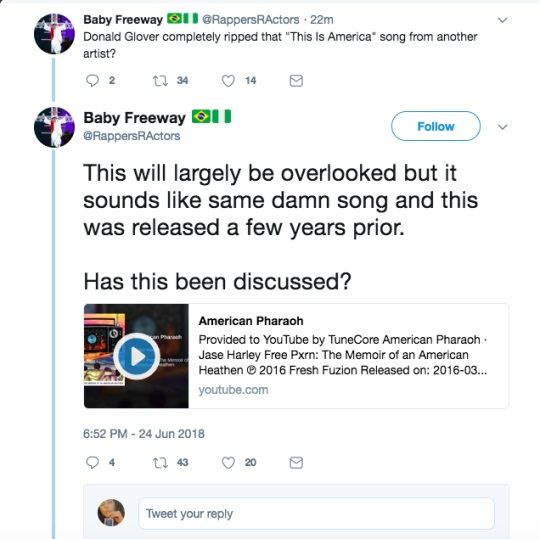Reply to the Donald Glover tweet
The width and height of the screenshot is (540, 539).
click(92, 81)
